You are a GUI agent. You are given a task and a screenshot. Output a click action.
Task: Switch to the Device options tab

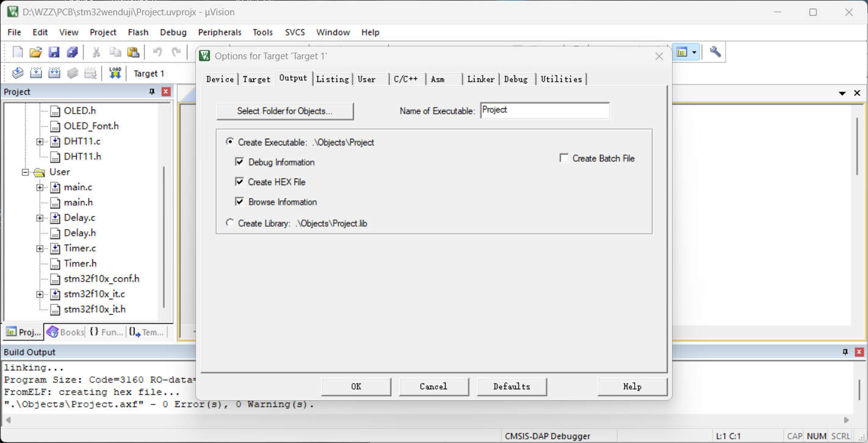click(220, 79)
